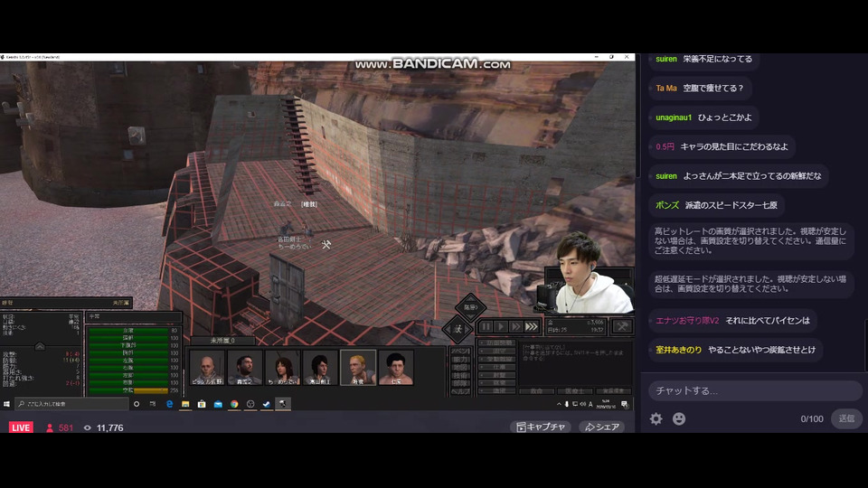
Task: Lower floor level with down arrow
Action: point(470,318)
